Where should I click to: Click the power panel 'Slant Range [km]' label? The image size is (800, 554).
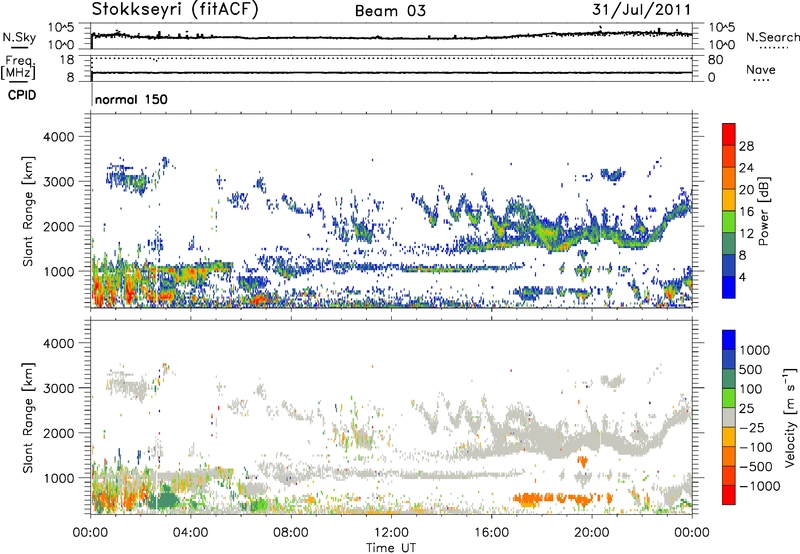pos(28,211)
